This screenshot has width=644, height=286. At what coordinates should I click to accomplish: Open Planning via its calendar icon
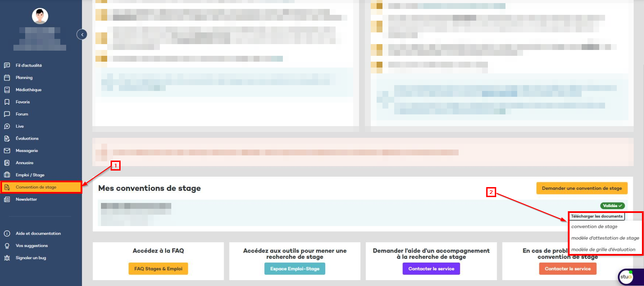click(x=7, y=78)
